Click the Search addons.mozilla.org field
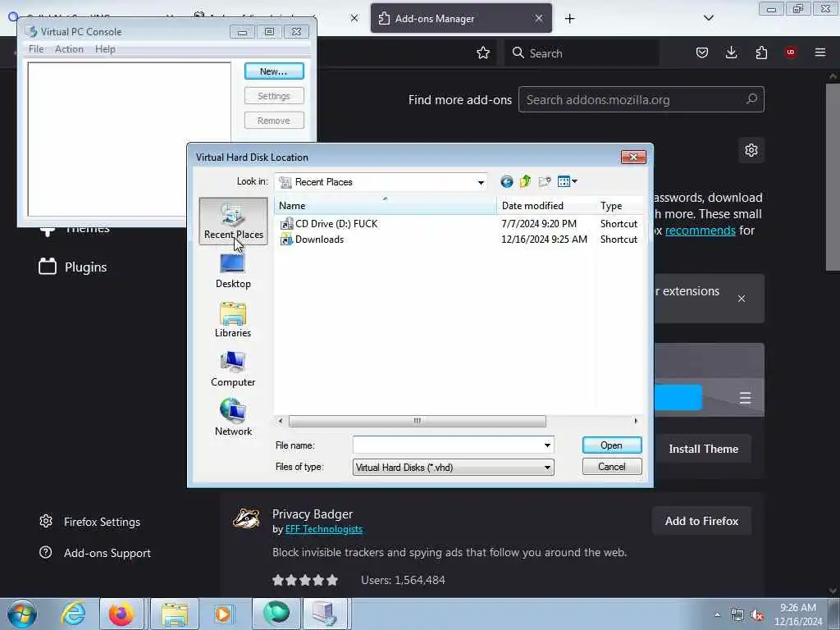 (x=641, y=99)
